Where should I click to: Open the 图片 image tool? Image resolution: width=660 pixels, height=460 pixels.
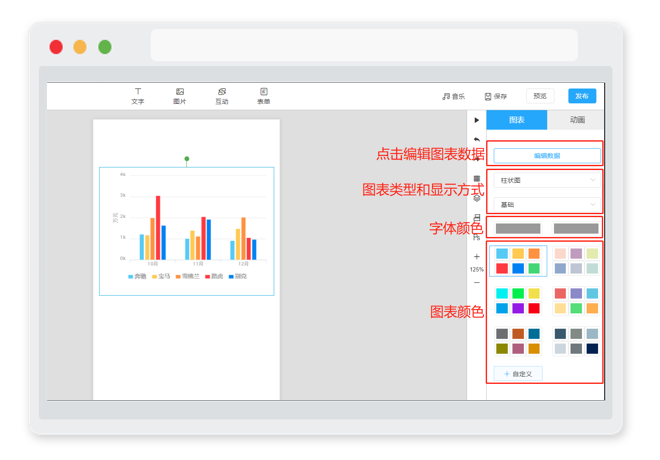[180, 96]
